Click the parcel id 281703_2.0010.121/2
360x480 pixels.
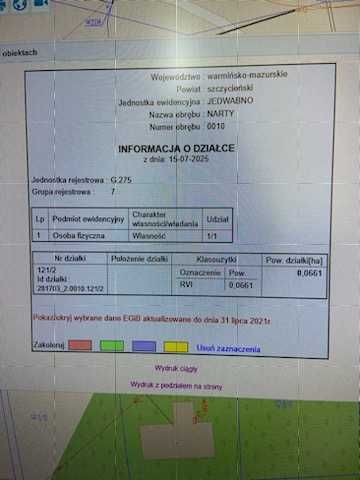(x=70, y=288)
